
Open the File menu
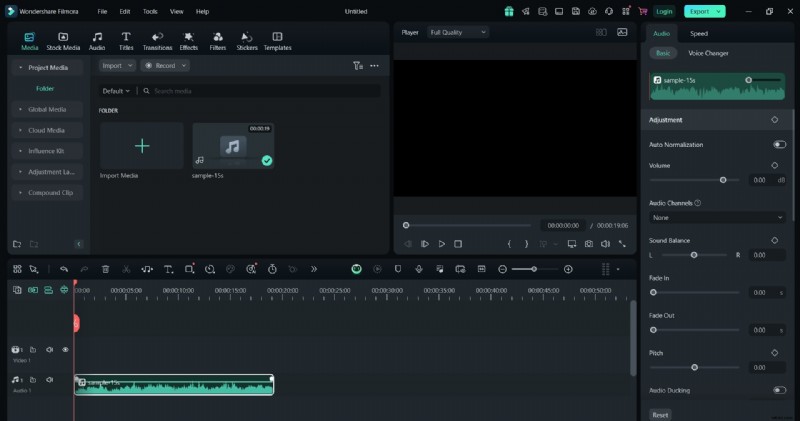coord(102,11)
